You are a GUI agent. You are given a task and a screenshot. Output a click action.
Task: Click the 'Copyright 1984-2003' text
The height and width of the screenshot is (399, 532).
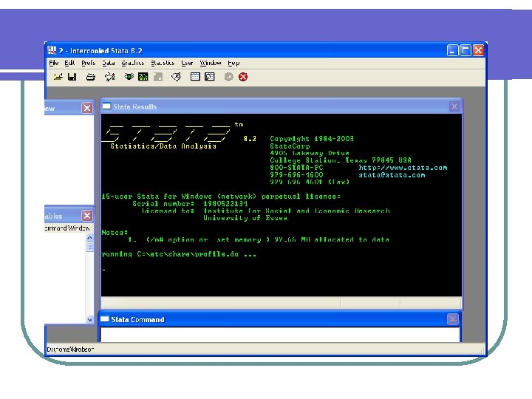[x=312, y=138]
